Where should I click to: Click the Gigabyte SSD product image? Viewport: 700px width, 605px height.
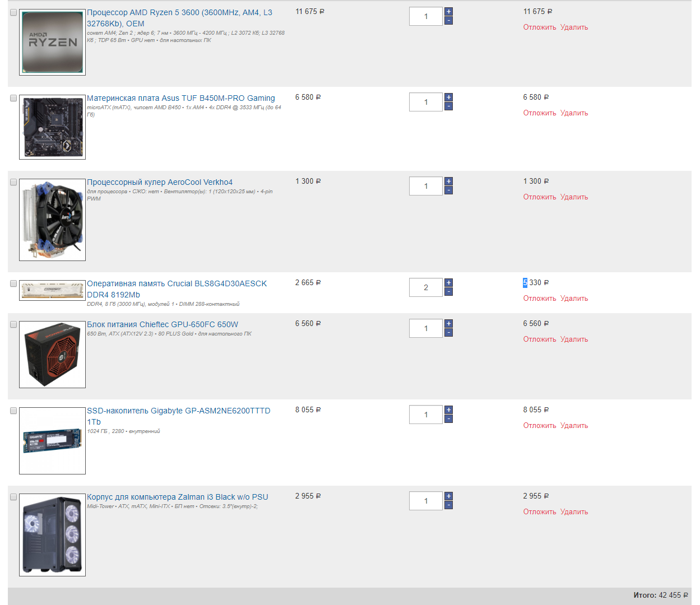pos(52,441)
